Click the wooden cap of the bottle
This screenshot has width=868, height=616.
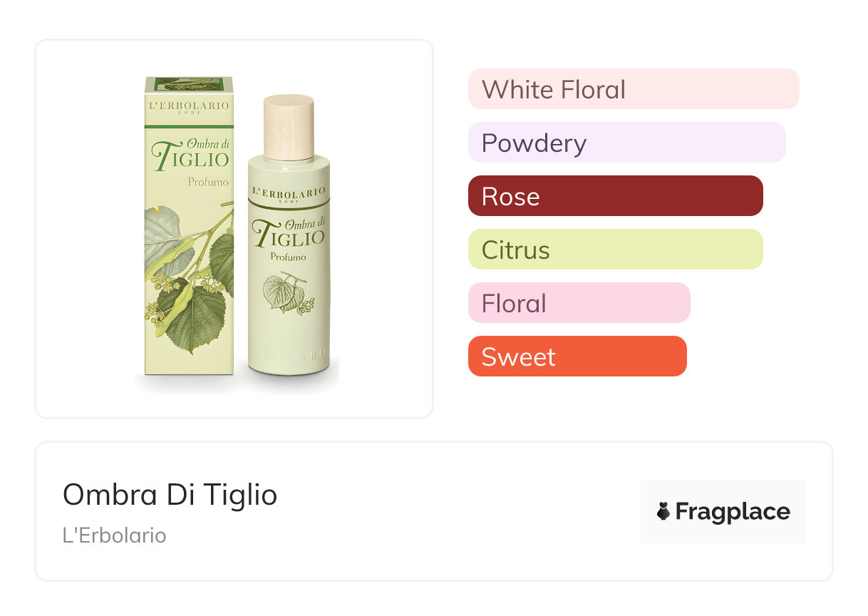point(289,126)
